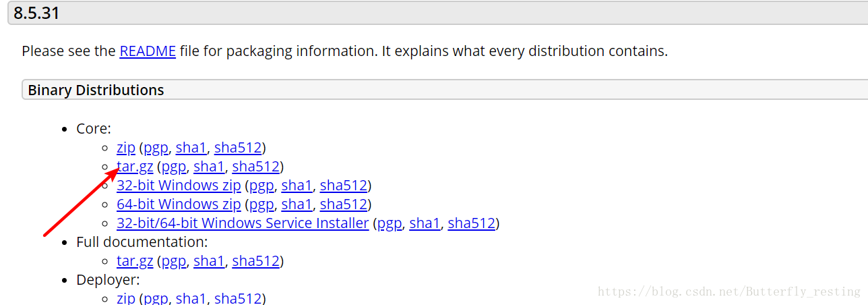The height and width of the screenshot is (305, 868).
Task: Open sha512 checksum for Core tar.gz
Action: 255,167
